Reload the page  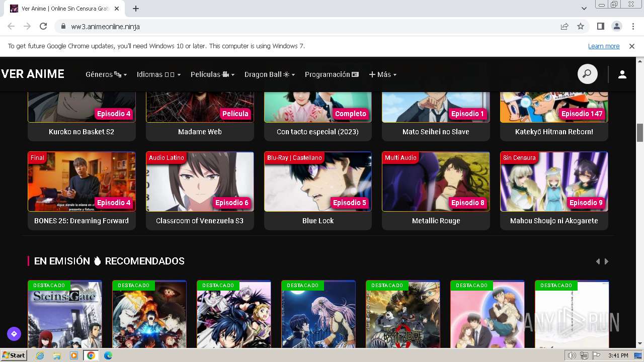tap(43, 27)
